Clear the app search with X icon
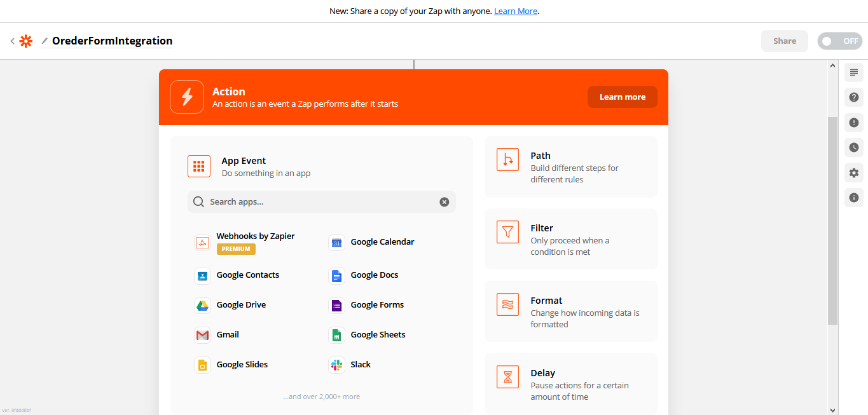868x415 pixels. (444, 202)
